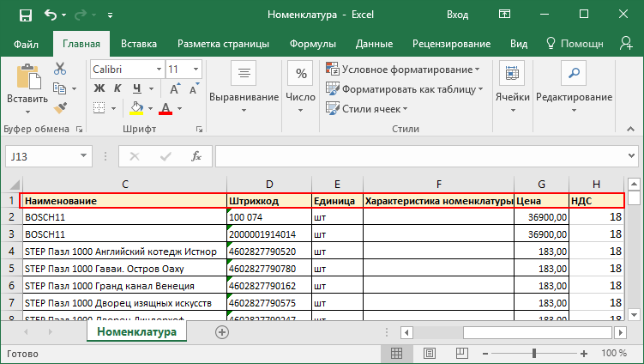Collapse the ribbon with the chevron
This screenshot has width=644, height=364.
[630, 129]
